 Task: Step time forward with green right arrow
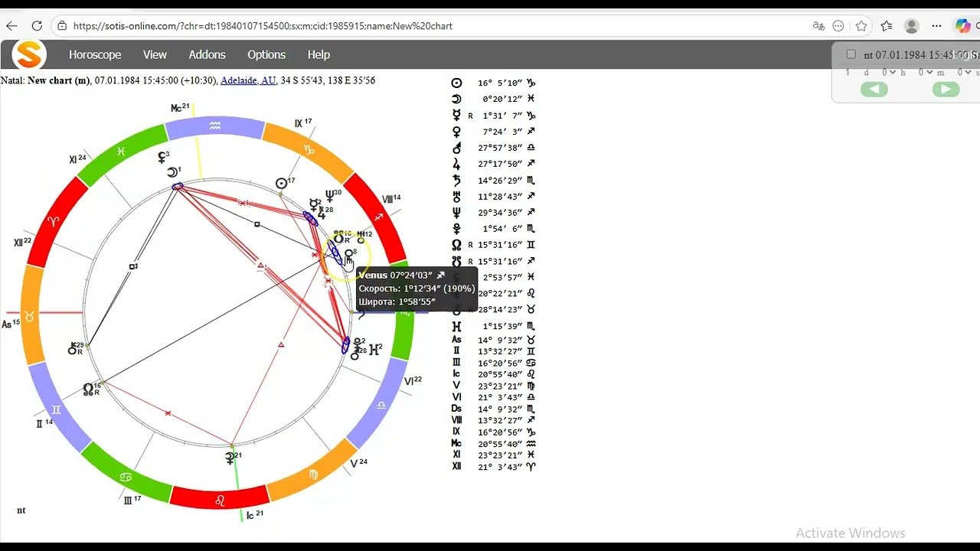946,90
